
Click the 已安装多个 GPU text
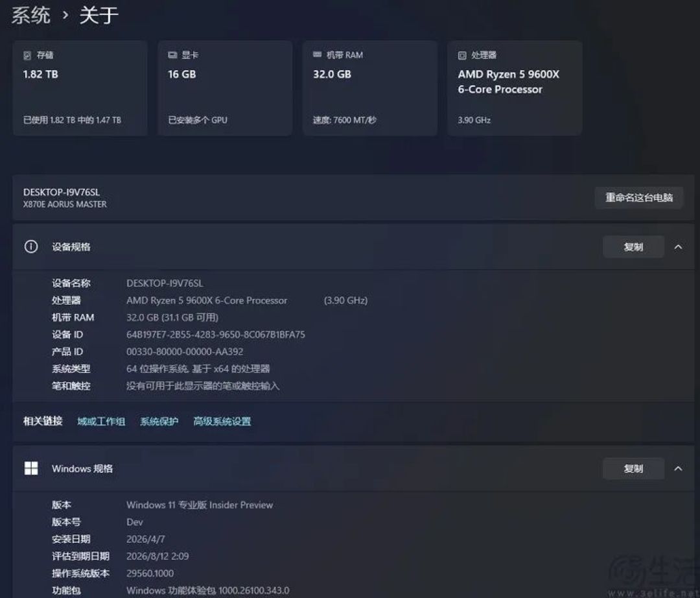(x=198, y=120)
